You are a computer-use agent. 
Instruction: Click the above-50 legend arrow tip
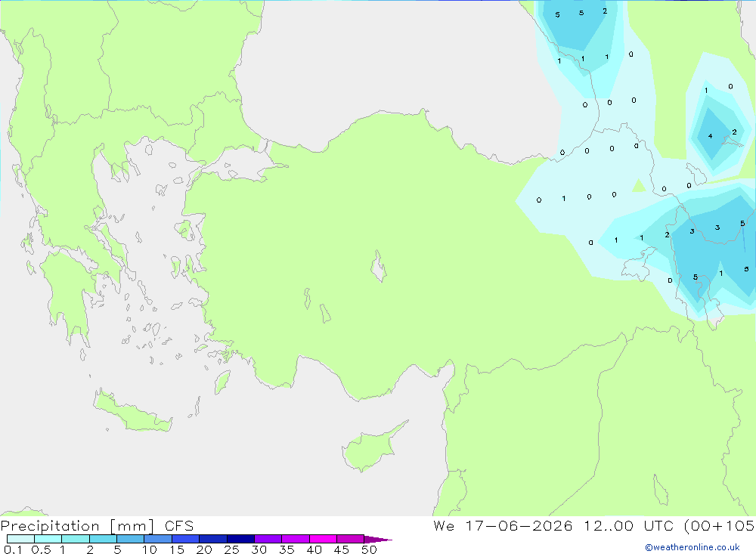coord(378,539)
